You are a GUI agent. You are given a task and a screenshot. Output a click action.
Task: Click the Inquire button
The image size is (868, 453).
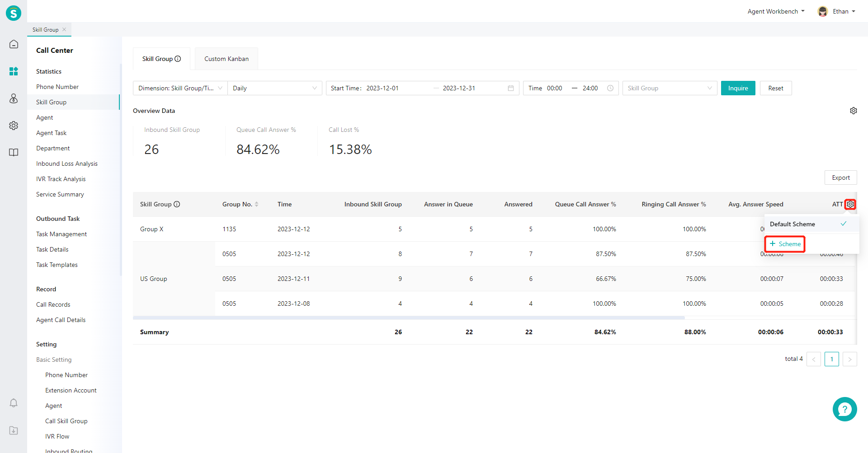738,88
